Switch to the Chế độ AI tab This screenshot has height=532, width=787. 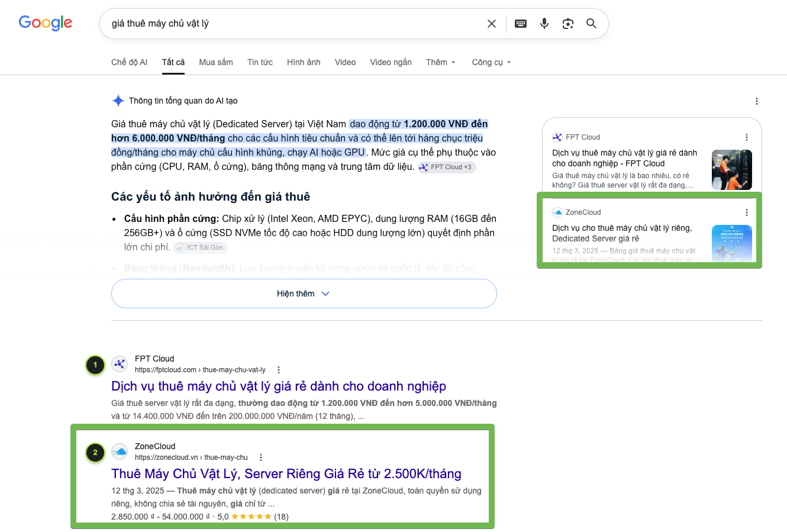coord(129,62)
